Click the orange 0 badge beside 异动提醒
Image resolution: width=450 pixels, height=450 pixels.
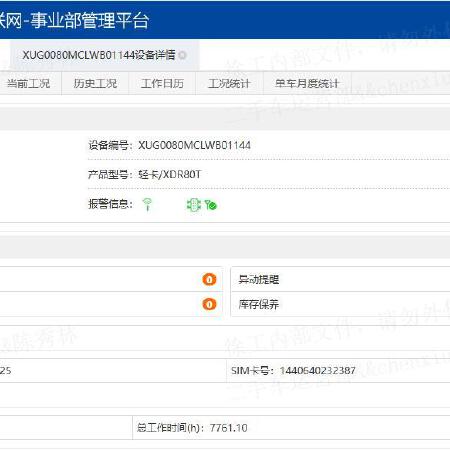(x=209, y=279)
